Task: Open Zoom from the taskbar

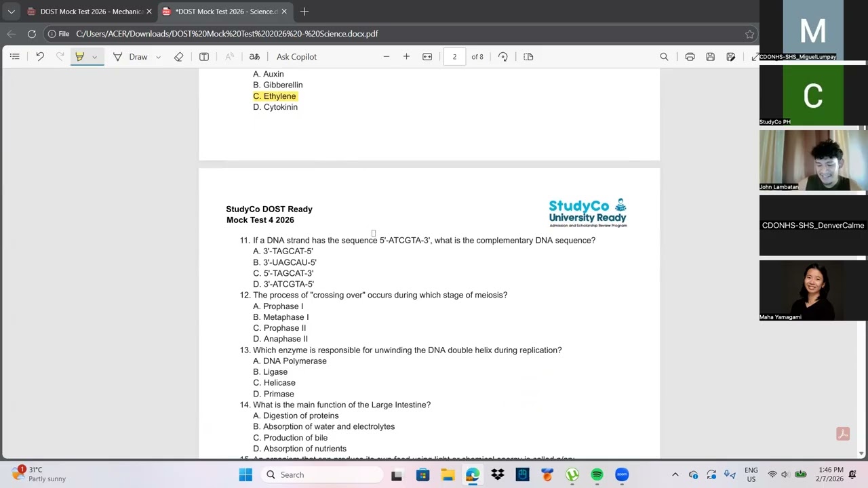Action: (622, 475)
